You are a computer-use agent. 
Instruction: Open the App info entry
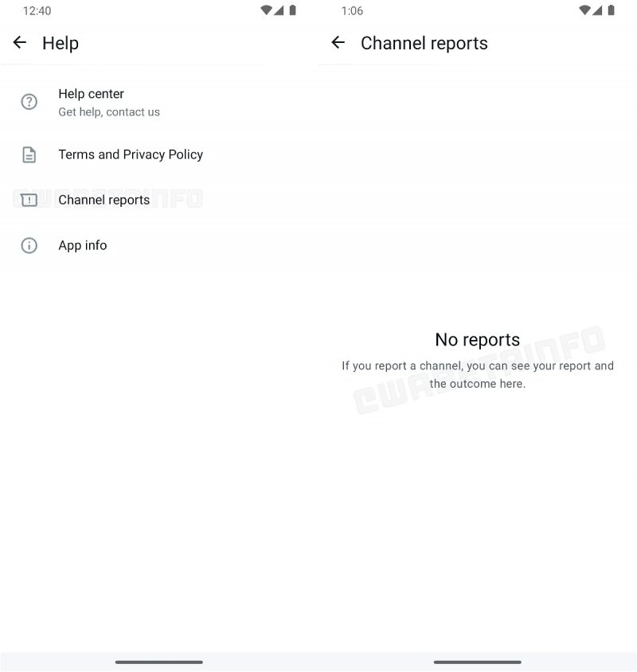click(82, 245)
